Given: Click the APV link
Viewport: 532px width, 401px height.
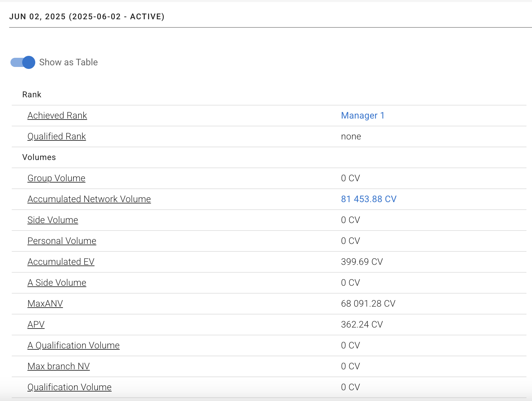Looking at the screenshot, I should (x=36, y=325).
